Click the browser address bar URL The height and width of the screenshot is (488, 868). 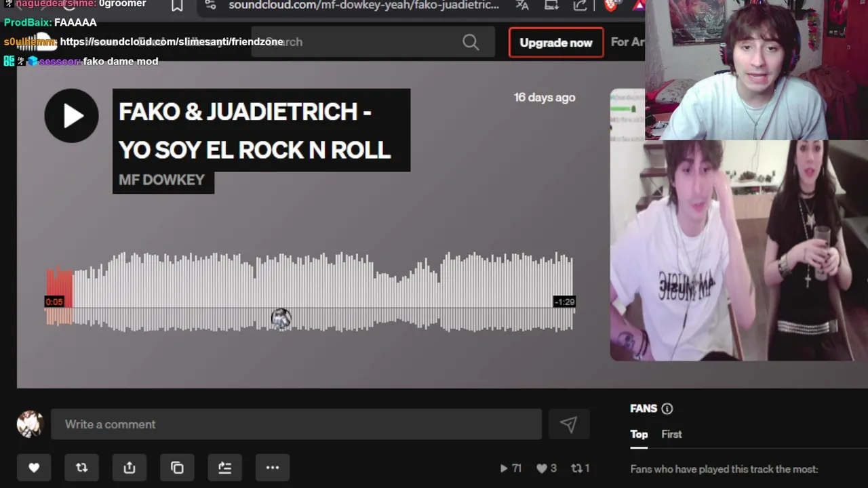[x=364, y=5]
